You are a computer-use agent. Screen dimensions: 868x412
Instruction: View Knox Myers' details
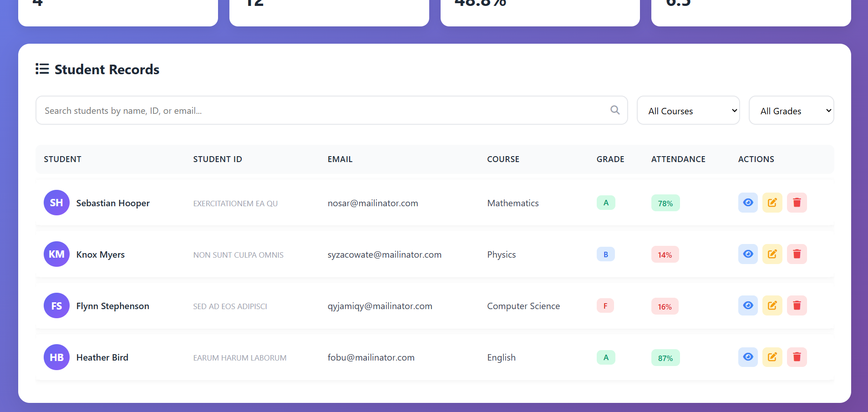[747, 254]
